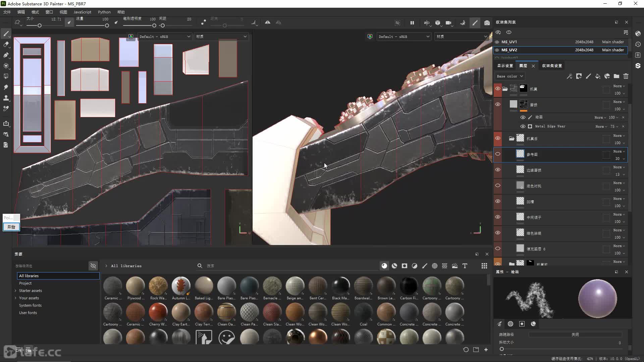The image size is (644, 362).
Task: Open camera settings icon
Action: point(448,23)
